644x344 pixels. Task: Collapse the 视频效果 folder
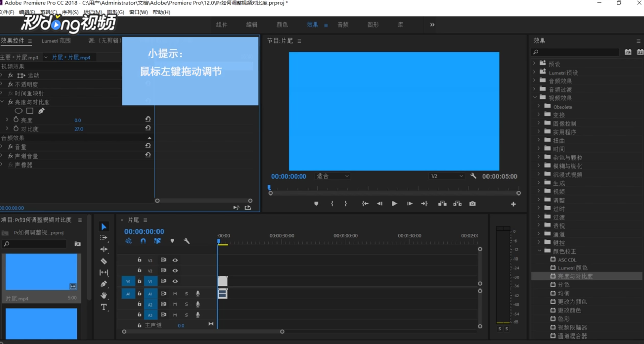click(x=535, y=97)
